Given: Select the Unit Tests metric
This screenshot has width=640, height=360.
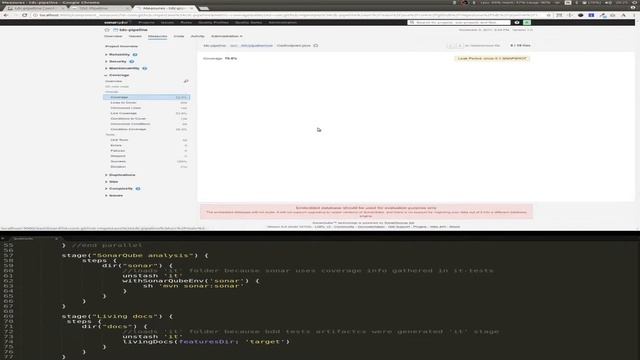Looking at the screenshot, I should [147, 140].
